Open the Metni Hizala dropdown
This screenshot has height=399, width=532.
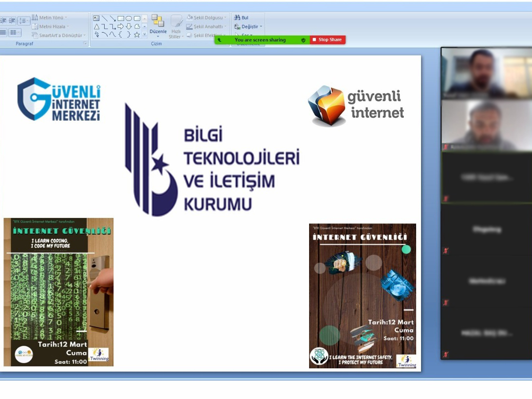tap(51, 26)
